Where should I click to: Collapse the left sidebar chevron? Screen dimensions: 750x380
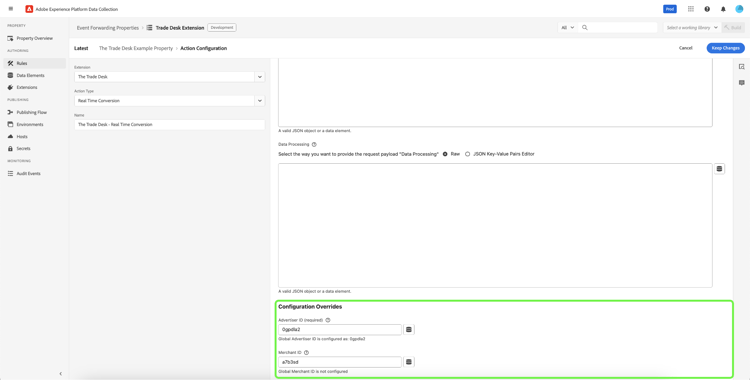click(60, 373)
